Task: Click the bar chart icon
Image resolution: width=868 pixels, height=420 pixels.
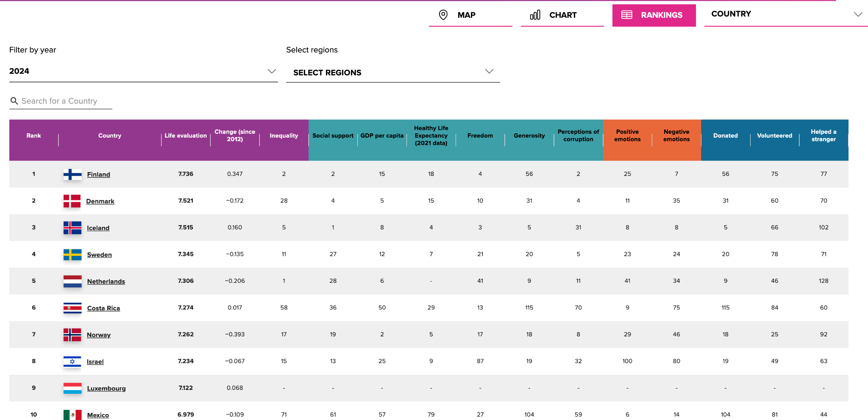Action: (x=535, y=15)
